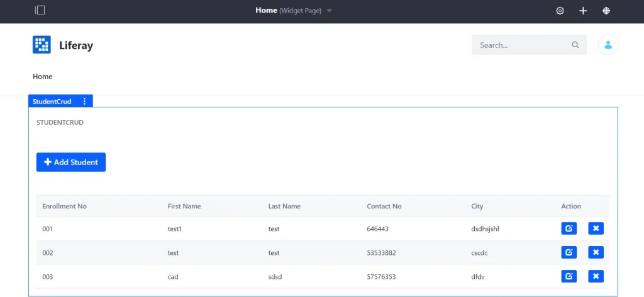Toggle the product menu sidebar icon
Image resolution: width=644 pixels, height=297 pixels.
click(40, 10)
